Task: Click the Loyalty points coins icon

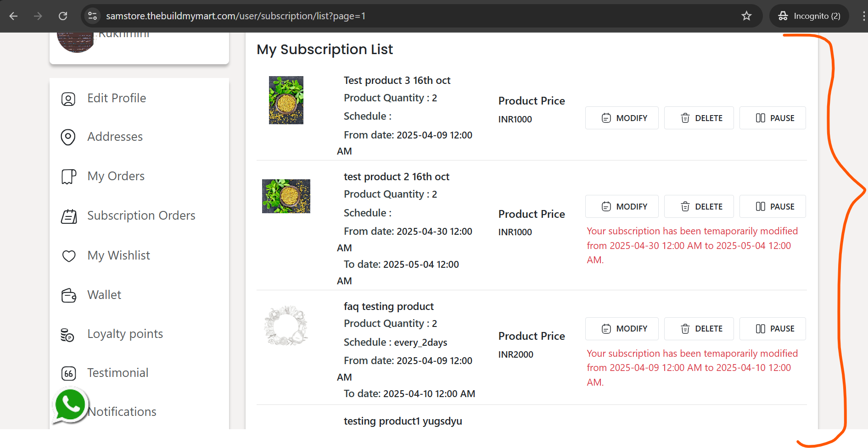Action: click(67, 335)
